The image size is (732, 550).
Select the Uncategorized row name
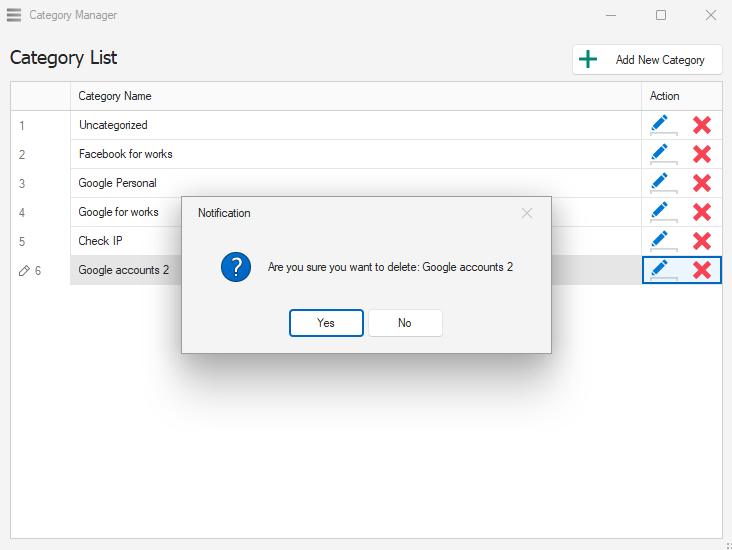click(x=113, y=125)
